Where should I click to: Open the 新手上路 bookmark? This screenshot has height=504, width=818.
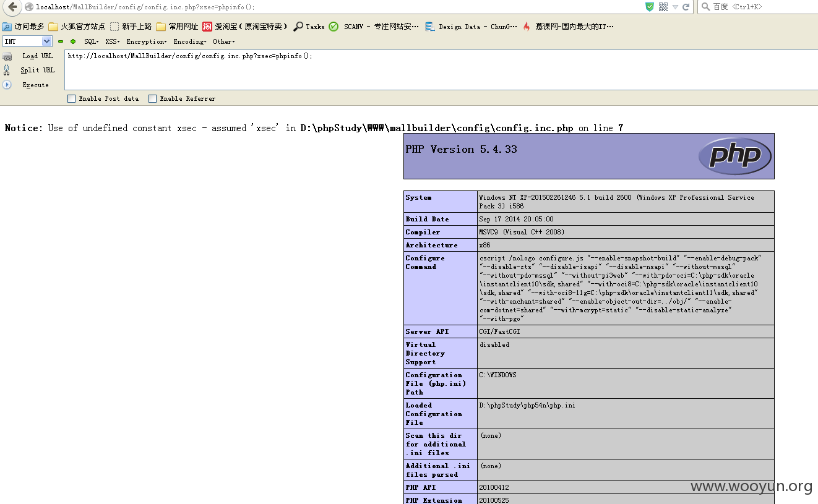point(131,27)
